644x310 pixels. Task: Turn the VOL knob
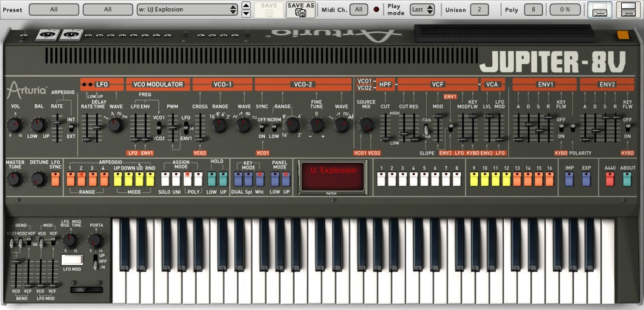pyautogui.click(x=15, y=125)
